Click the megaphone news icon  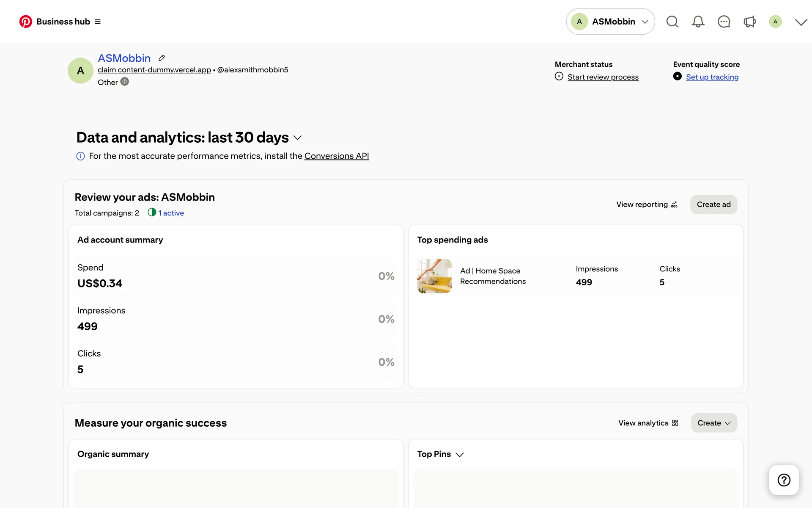coord(749,22)
